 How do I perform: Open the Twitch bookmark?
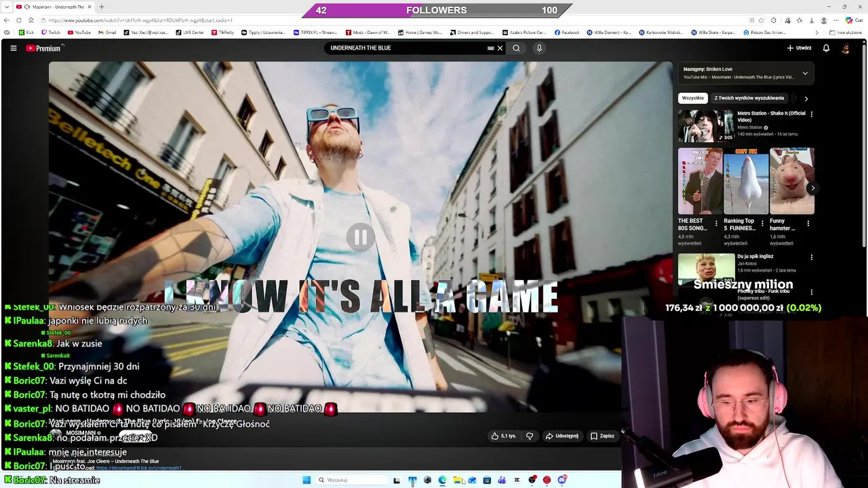[51, 33]
